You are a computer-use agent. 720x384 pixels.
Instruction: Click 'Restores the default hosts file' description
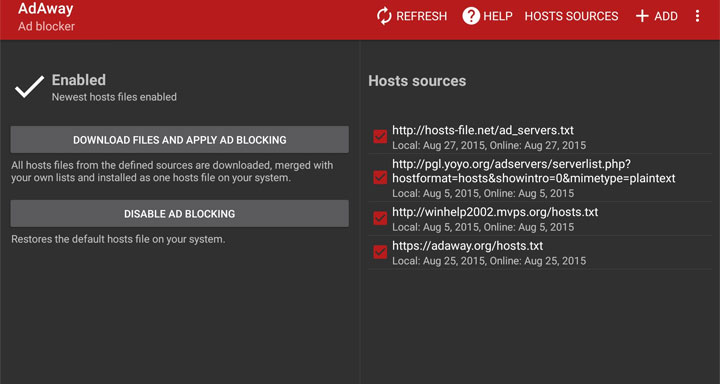(118, 239)
